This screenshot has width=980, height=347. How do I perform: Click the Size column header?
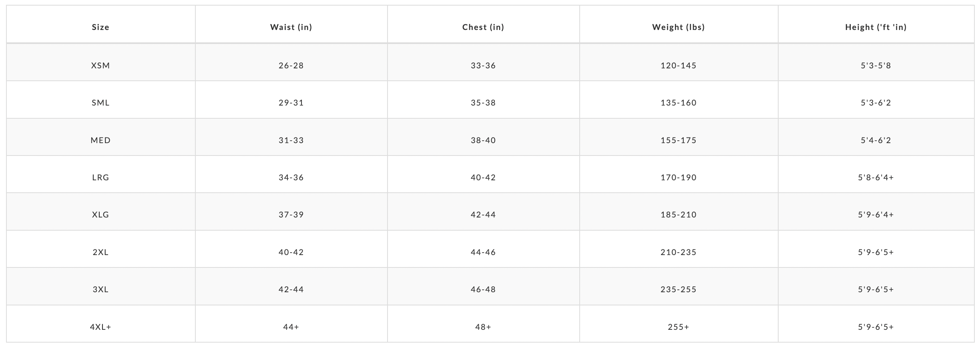tap(100, 27)
